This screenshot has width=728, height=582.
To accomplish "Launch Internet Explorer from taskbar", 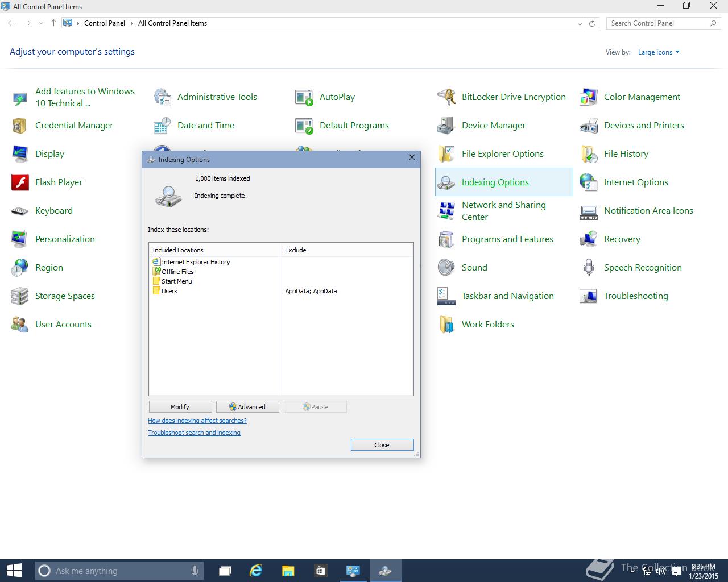I will click(x=257, y=571).
